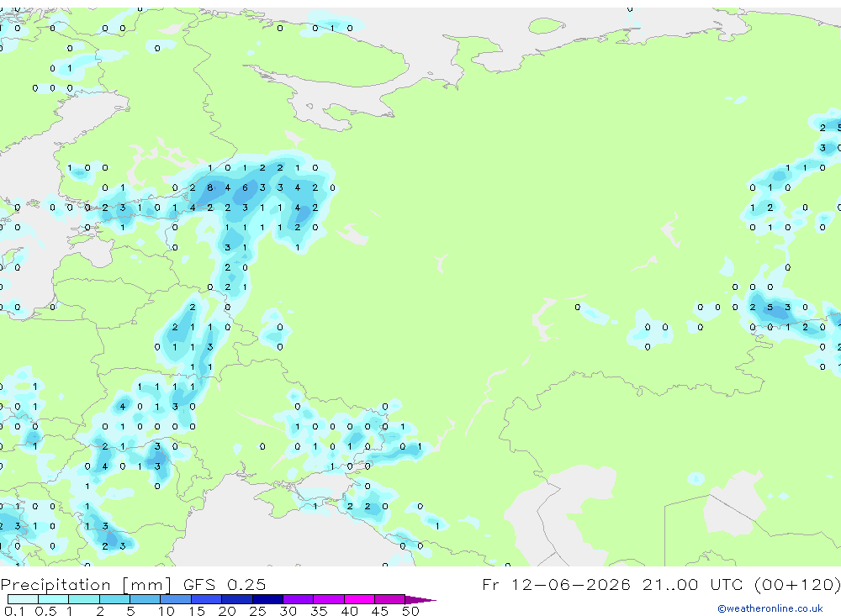Click the '10' legend label
This screenshot has height=616, width=841.
(167, 611)
